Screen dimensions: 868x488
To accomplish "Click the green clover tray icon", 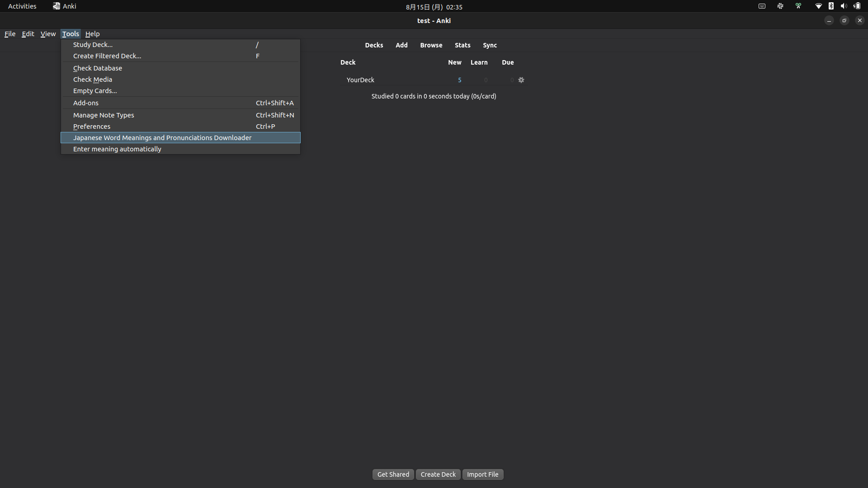I will [x=798, y=6].
